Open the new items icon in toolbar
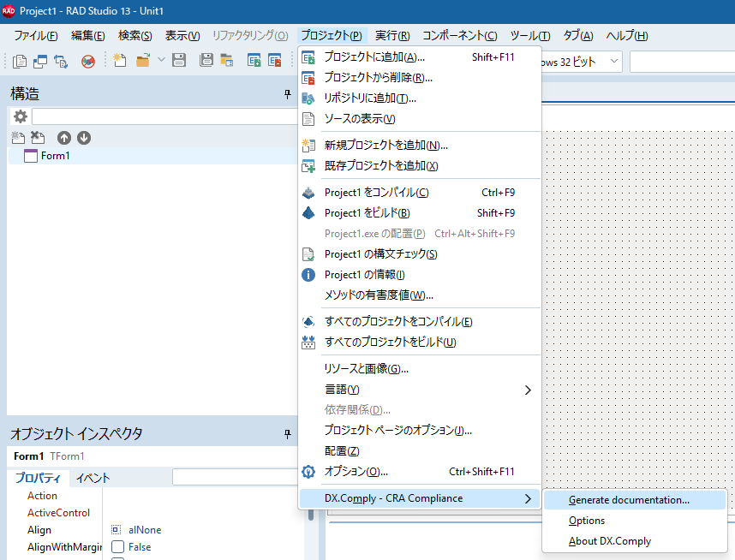The image size is (735, 560). [120, 61]
